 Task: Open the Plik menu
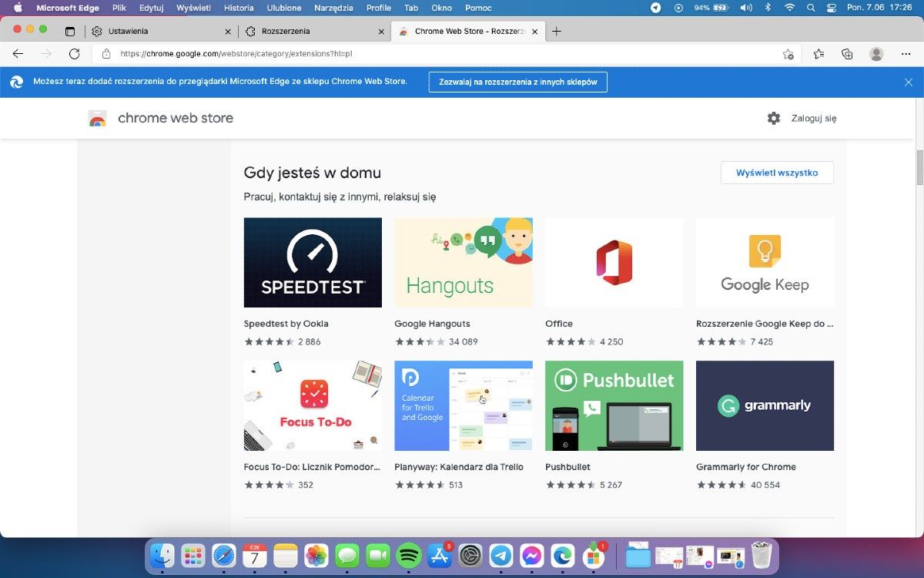pyautogui.click(x=119, y=8)
